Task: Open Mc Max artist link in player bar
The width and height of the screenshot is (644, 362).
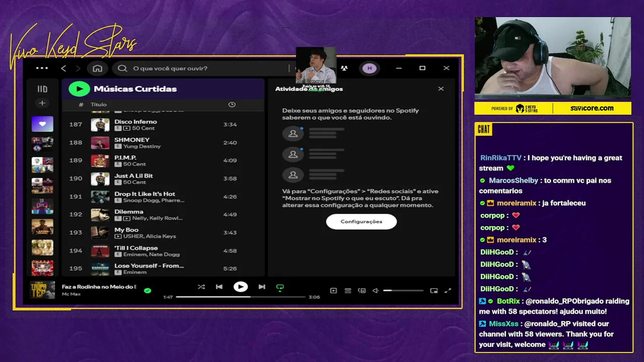Action: coord(70,294)
